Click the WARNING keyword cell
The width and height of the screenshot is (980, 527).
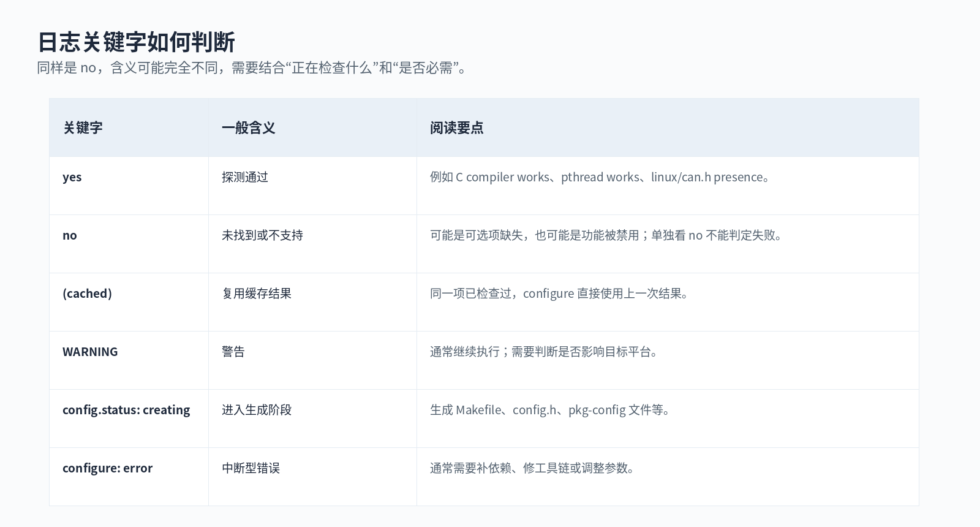tap(90, 352)
